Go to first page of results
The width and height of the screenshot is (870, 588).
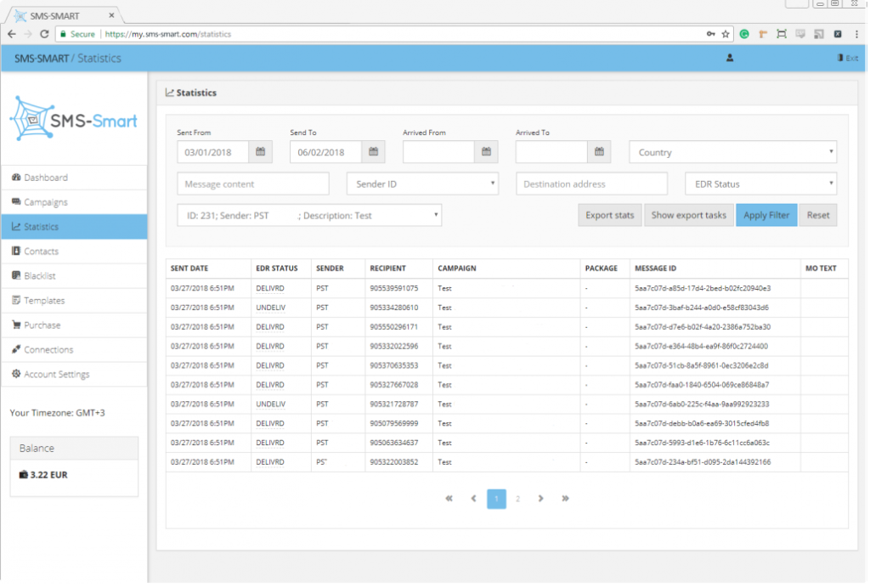[x=449, y=499]
